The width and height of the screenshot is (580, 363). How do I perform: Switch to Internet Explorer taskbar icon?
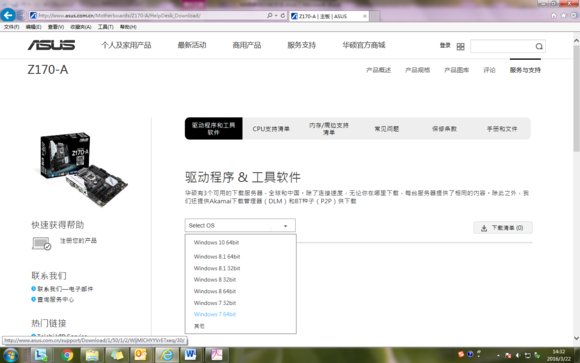click(166, 355)
